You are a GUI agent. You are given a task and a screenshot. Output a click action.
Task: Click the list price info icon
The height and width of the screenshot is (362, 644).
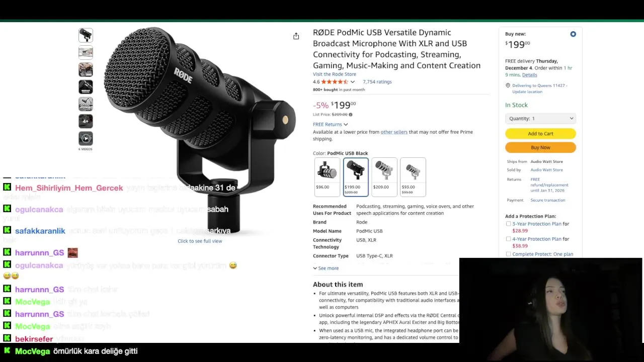click(351, 115)
